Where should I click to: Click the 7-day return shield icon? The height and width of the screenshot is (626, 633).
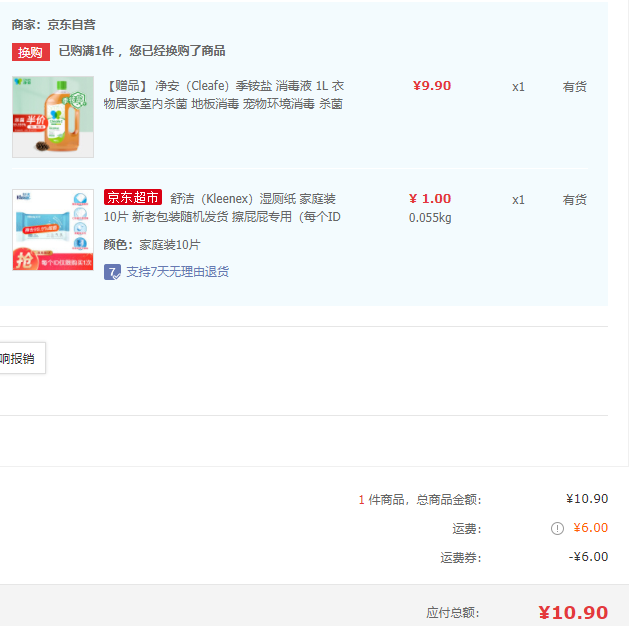112,272
